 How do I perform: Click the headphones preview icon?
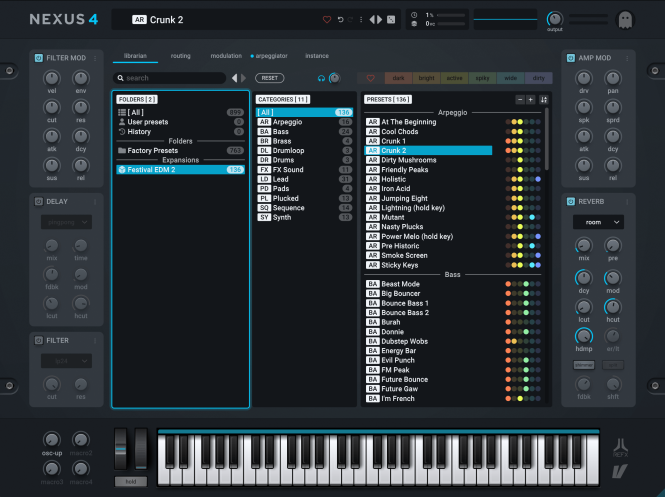tap(321, 78)
